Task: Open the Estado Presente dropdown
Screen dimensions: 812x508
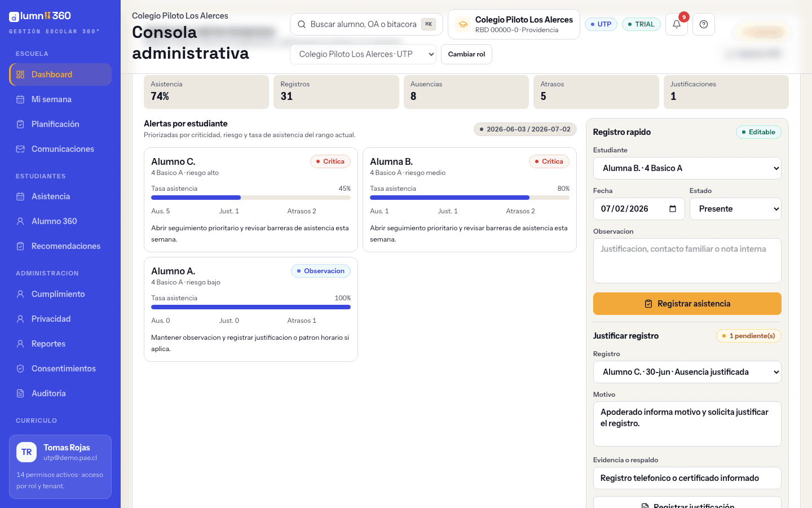Action: tap(735, 209)
